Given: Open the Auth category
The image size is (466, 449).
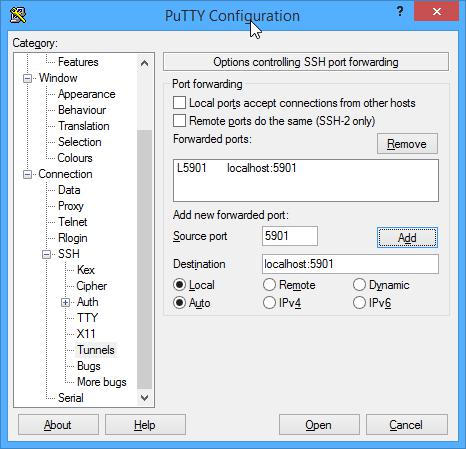Looking at the screenshot, I should [x=88, y=302].
